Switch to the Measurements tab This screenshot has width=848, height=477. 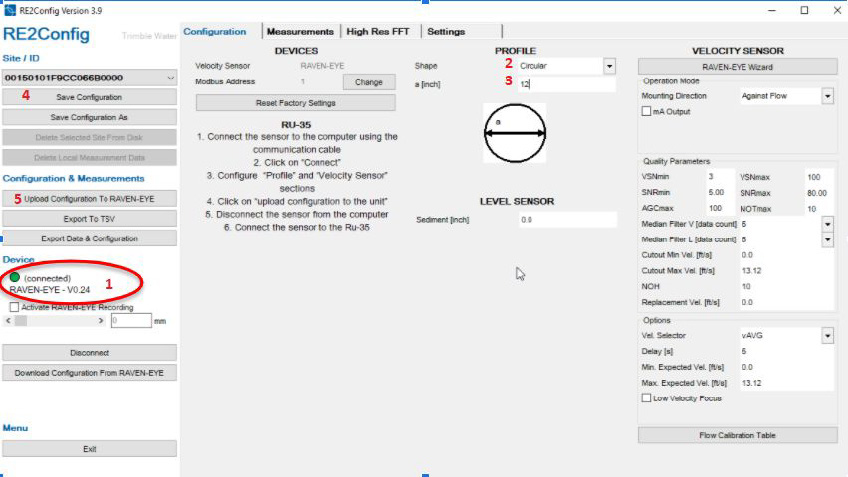[x=300, y=31]
